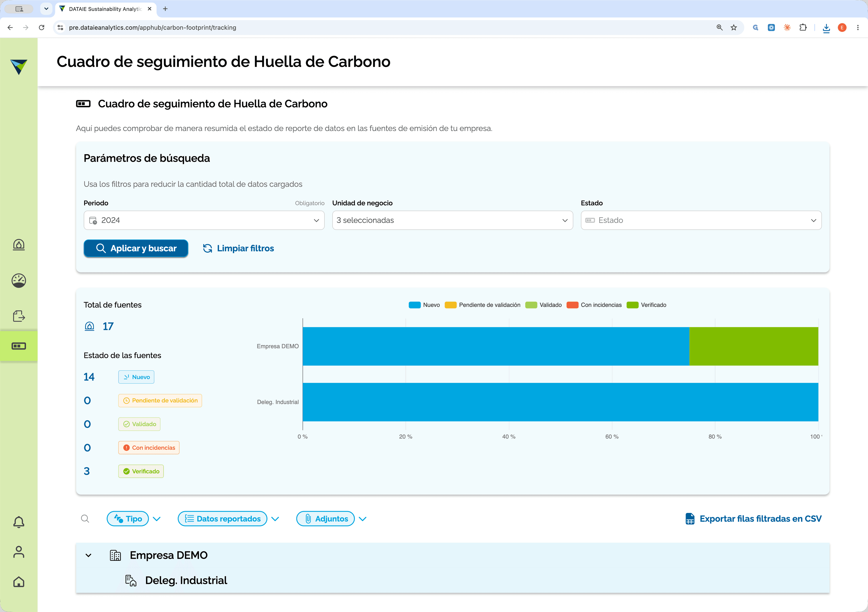Click the Datos reportados filter pill
The height and width of the screenshot is (612, 868).
(x=222, y=519)
